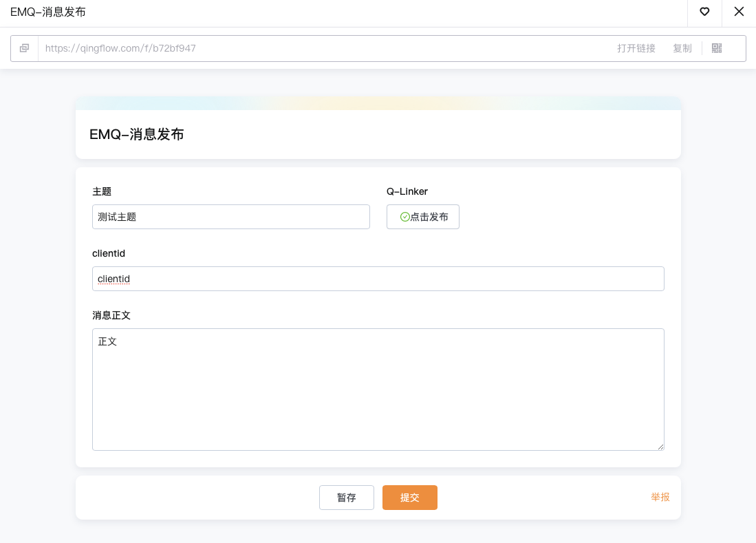Close the EMQ-消息发布 dialog
The height and width of the screenshot is (543, 756).
pyautogui.click(x=739, y=12)
